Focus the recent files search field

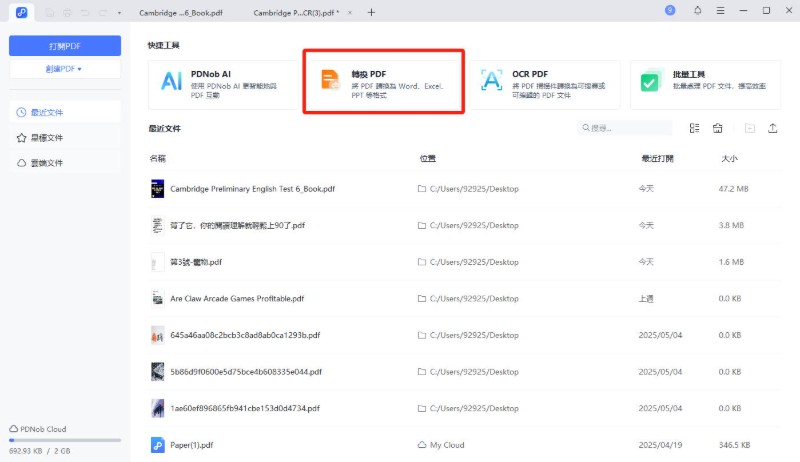pyautogui.click(x=624, y=128)
